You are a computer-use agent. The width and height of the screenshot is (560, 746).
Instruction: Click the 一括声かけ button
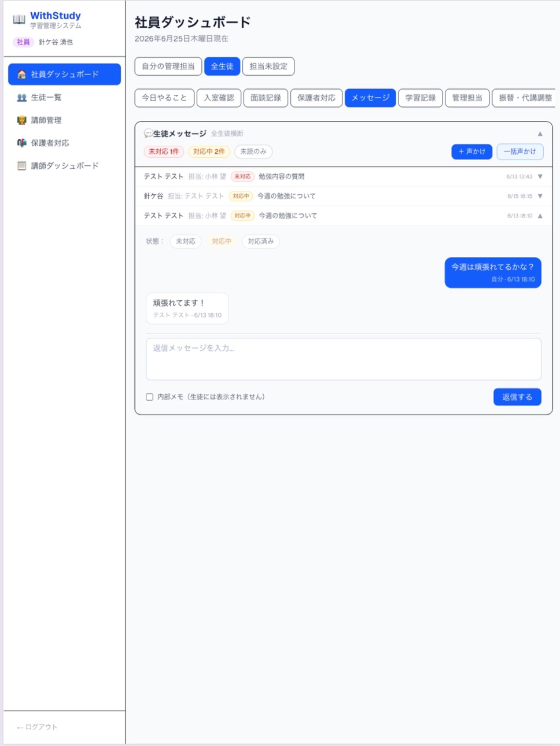(520, 152)
